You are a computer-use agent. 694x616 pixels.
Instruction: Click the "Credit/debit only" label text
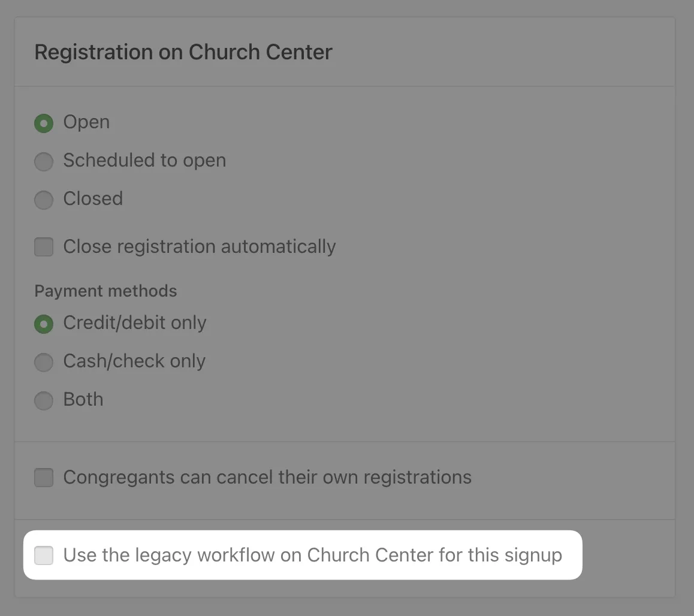pos(135,323)
